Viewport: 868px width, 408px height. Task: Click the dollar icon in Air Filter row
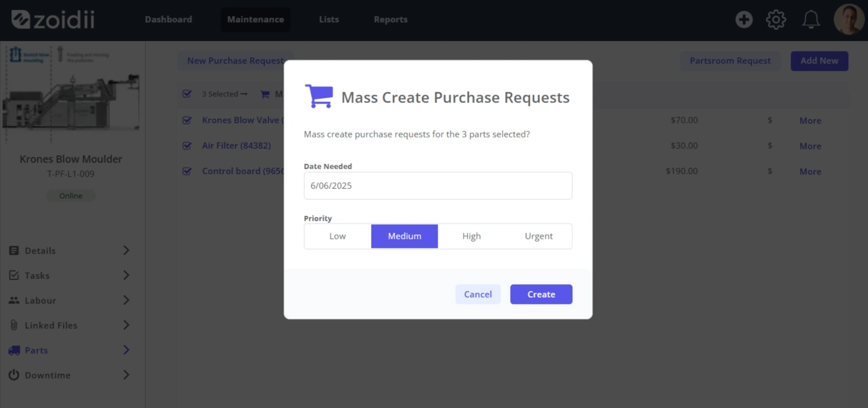pos(770,146)
